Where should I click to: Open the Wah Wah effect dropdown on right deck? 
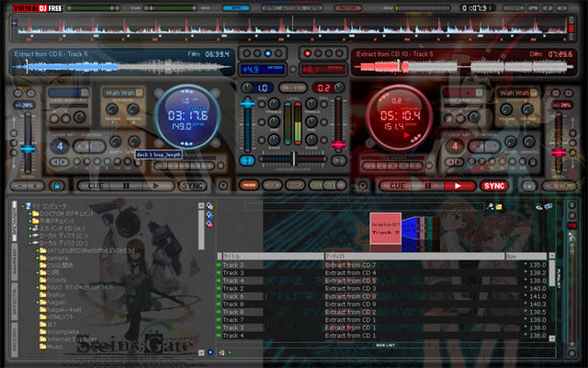[x=534, y=92]
